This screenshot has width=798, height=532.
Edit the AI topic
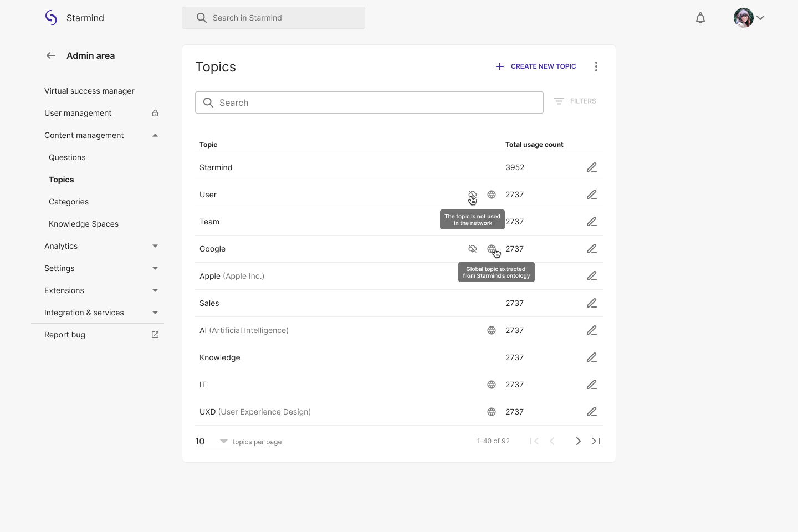coord(592,330)
